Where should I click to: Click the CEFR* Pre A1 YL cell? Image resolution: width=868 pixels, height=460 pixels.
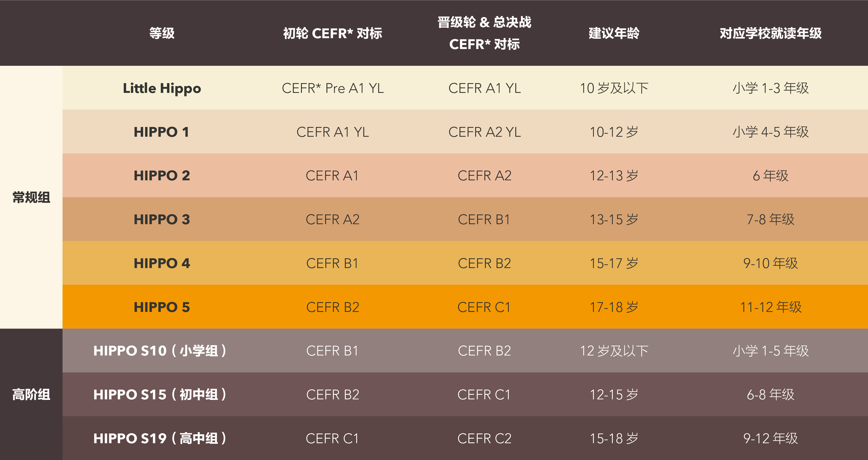(333, 88)
